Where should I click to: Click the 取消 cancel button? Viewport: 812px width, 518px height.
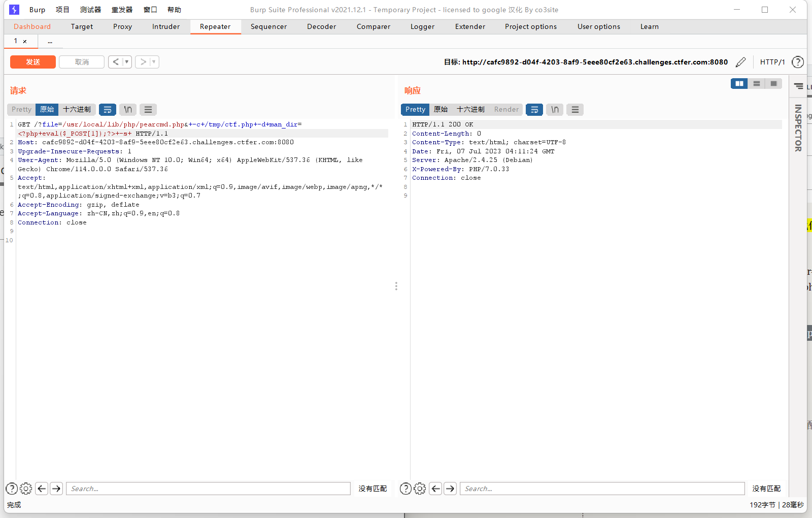pos(82,62)
